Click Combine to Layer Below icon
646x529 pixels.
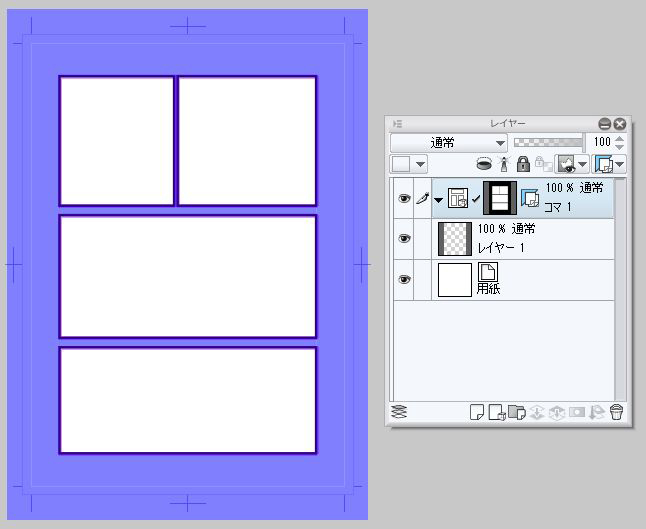tap(557, 412)
